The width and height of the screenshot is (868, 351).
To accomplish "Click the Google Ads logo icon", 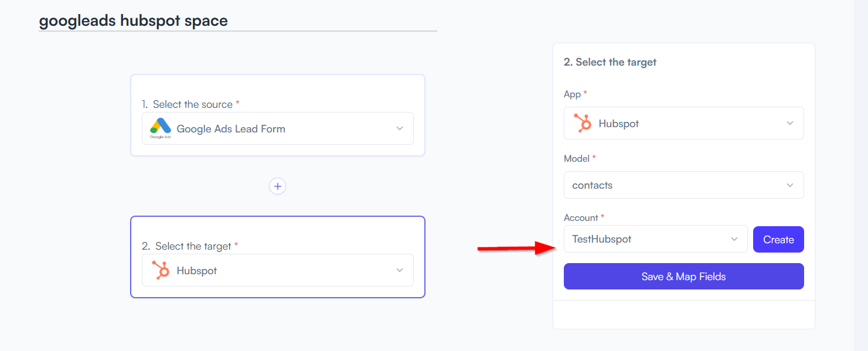I will (x=160, y=128).
